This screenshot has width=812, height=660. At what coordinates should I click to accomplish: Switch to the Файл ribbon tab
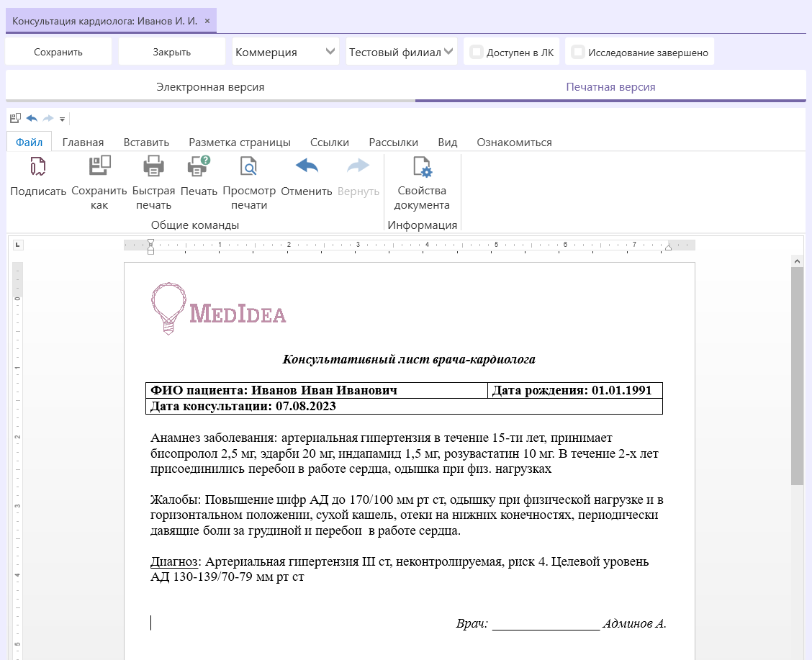[x=29, y=143]
